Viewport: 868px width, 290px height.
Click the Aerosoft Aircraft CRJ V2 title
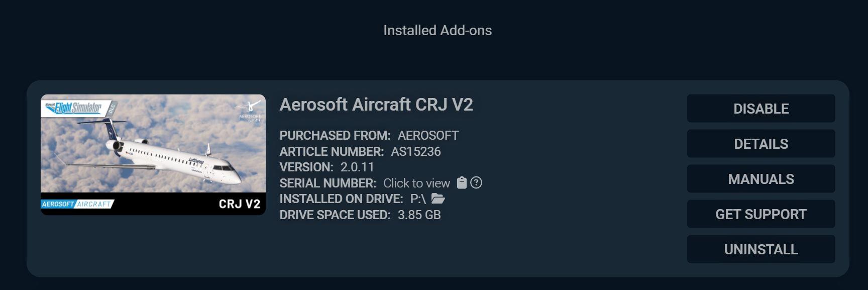[376, 105]
